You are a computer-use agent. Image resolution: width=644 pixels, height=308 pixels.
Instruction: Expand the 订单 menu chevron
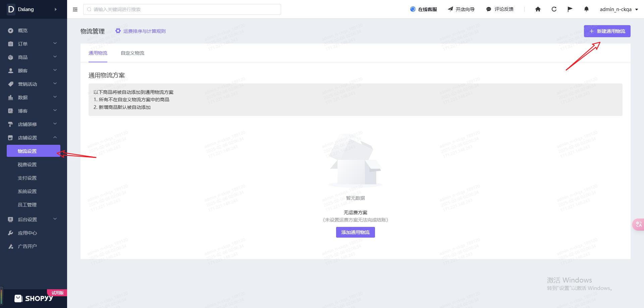click(55, 44)
